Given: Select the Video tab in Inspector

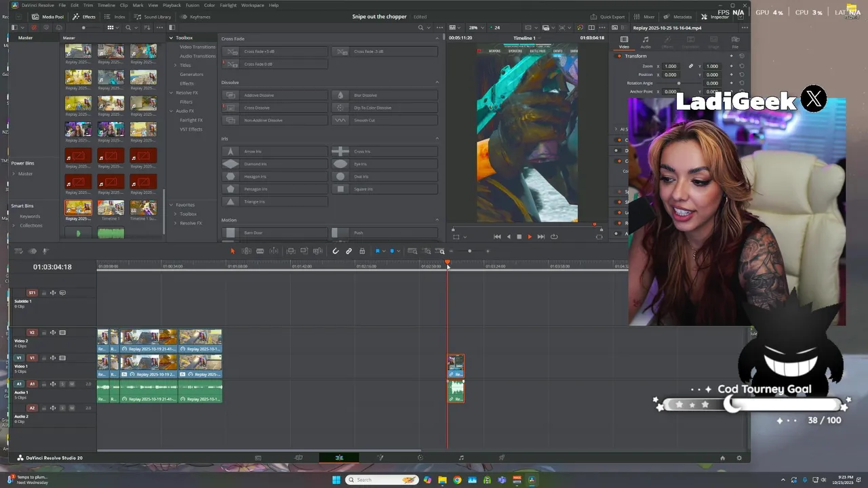Looking at the screenshot, I should [624, 42].
